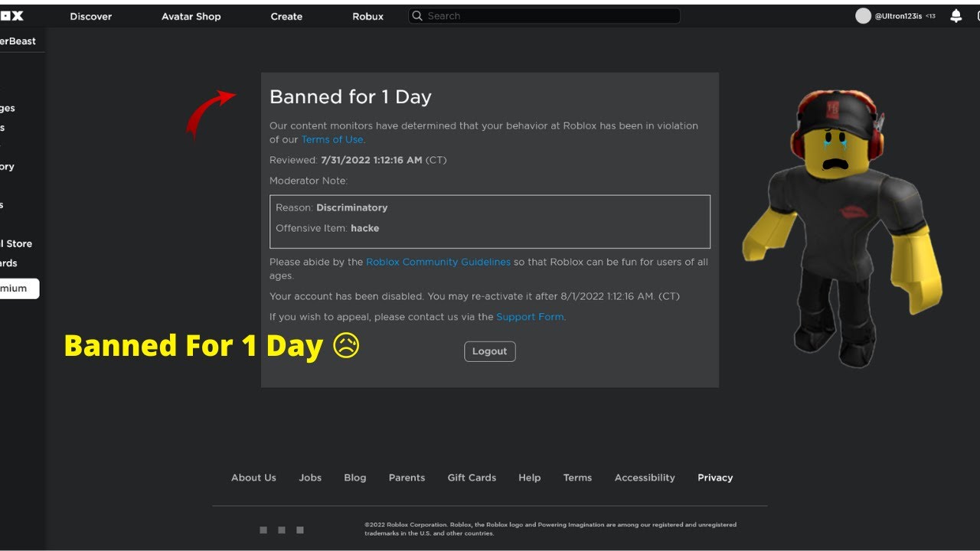Focus the Search input field
Viewport: 980px width, 551px height.
[544, 16]
